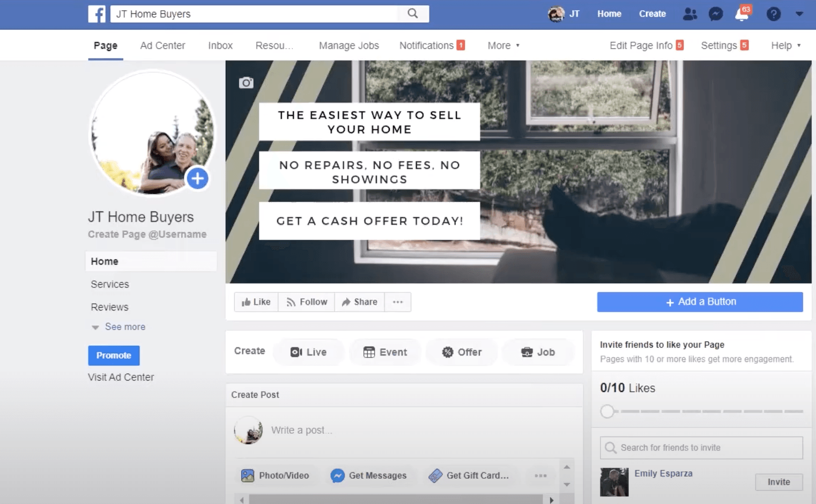Switch to the Ad Center tab
Viewport: 816px width, 504px height.
pyautogui.click(x=162, y=46)
